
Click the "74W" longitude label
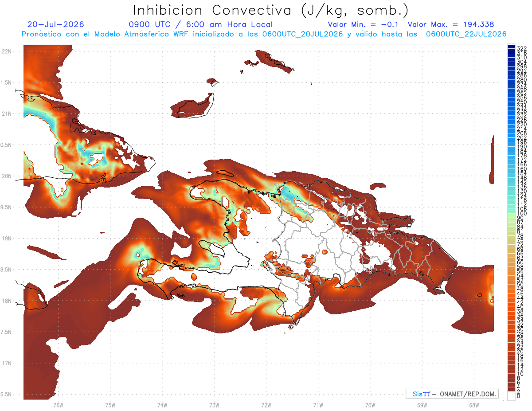[162, 405]
